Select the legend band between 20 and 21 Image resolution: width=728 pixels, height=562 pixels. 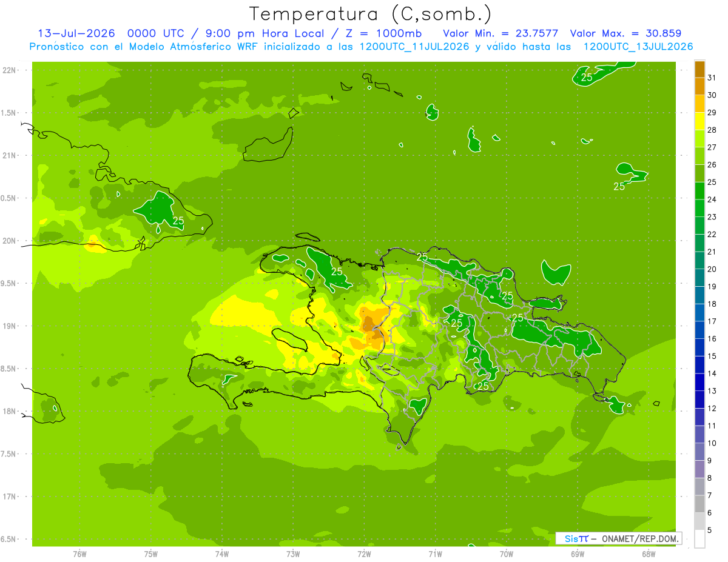[699, 261]
